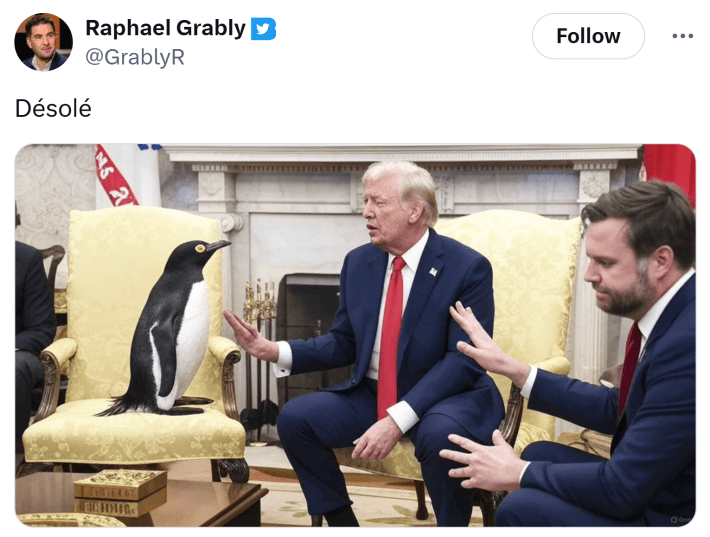
Task: Open the @GrablyR handle link
Action: [135, 57]
